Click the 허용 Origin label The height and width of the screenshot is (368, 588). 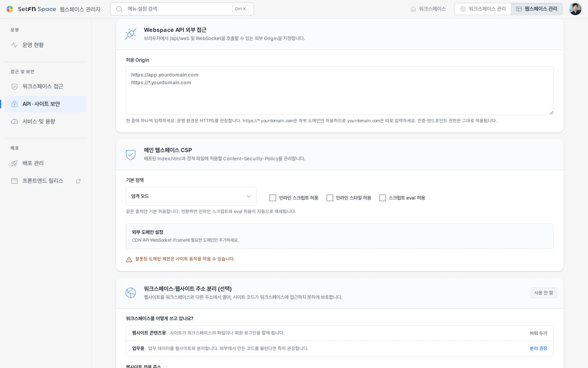[138, 60]
